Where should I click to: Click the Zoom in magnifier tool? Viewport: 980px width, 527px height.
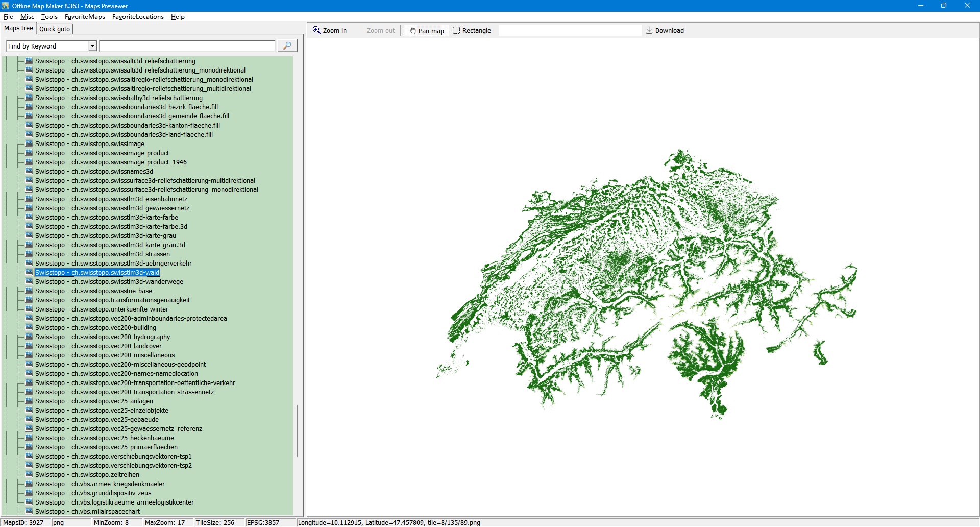point(330,31)
